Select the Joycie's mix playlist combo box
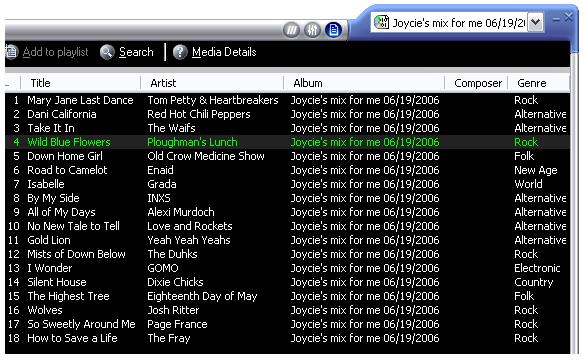 pos(457,22)
